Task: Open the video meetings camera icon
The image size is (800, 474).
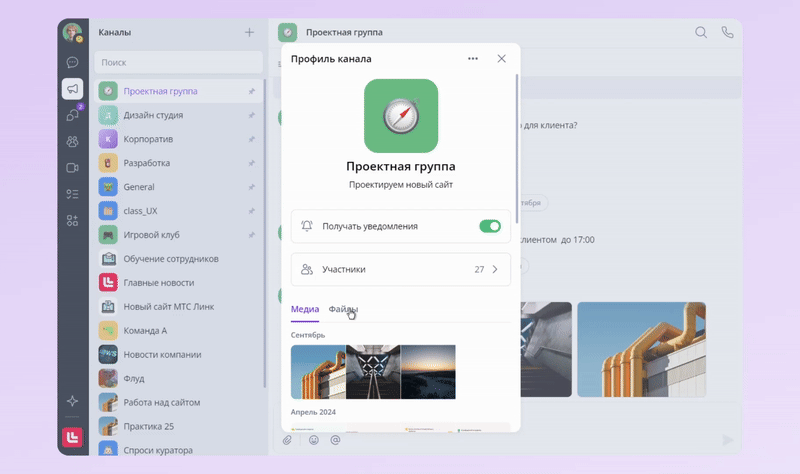Action: [72, 168]
